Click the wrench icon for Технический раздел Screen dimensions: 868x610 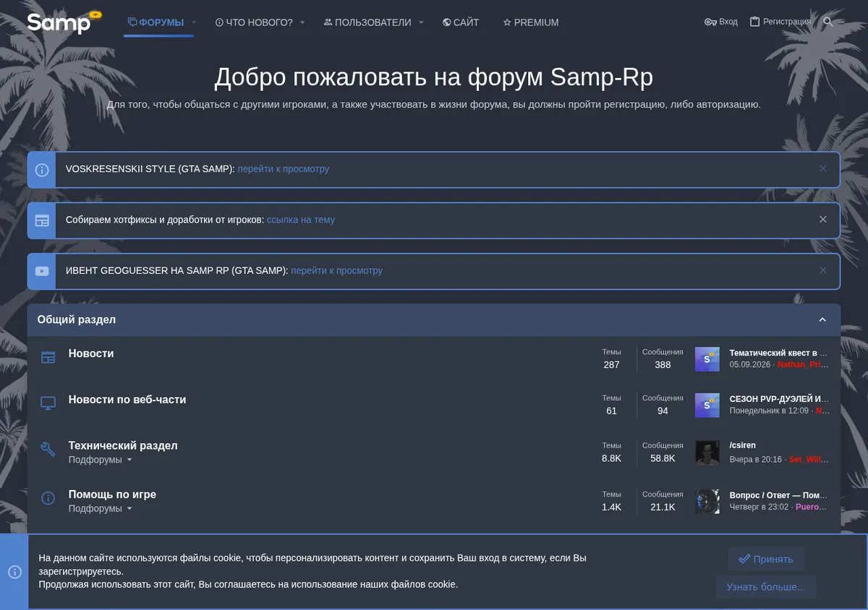click(48, 450)
